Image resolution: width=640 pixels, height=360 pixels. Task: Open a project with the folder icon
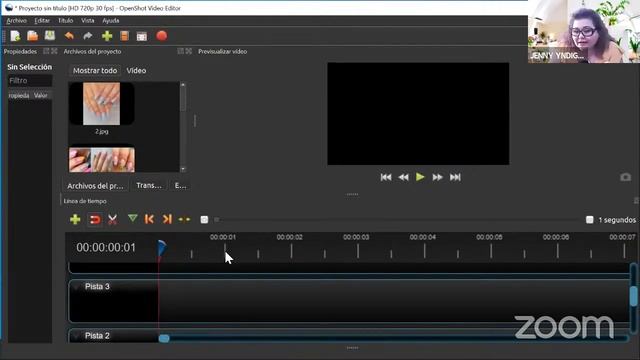(32, 36)
